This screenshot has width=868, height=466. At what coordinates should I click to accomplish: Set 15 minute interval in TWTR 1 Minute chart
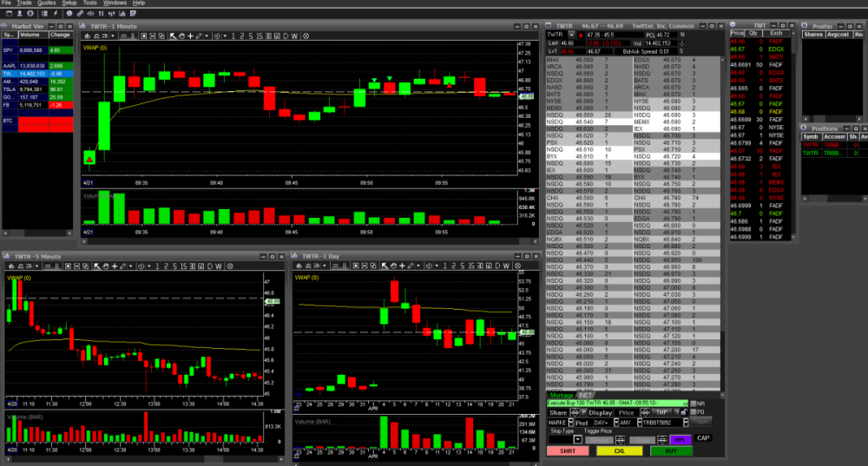click(x=259, y=36)
